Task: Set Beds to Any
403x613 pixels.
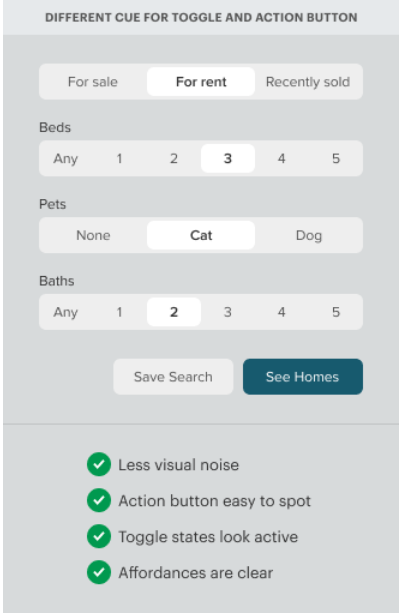Action: click(66, 158)
